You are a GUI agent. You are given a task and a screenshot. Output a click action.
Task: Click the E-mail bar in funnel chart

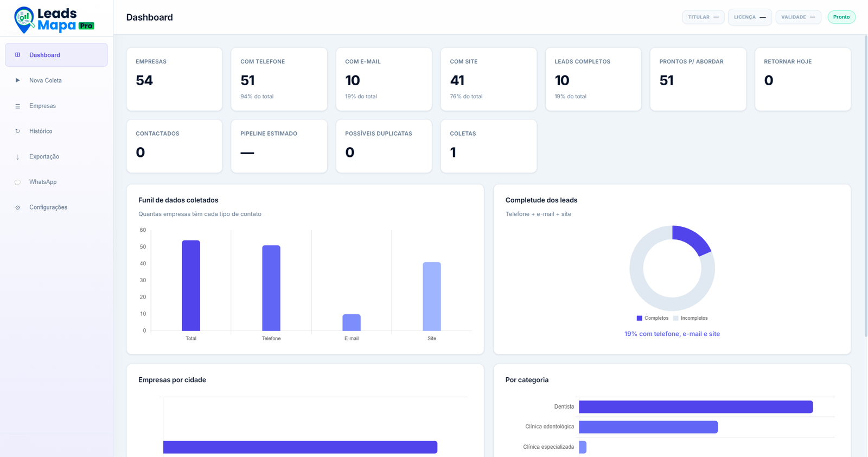pyautogui.click(x=352, y=322)
